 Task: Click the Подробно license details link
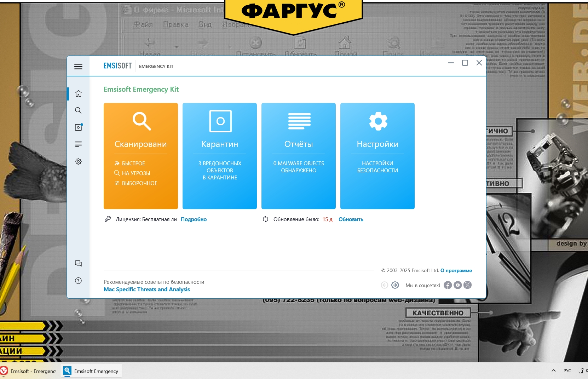click(x=194, y=219)
